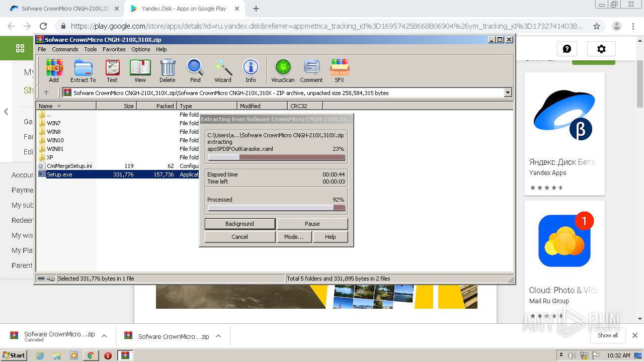The width and height of the screenshot is (644, 362).
Task: Open the Chrome profile avatar icon
Action: [617, 26]
